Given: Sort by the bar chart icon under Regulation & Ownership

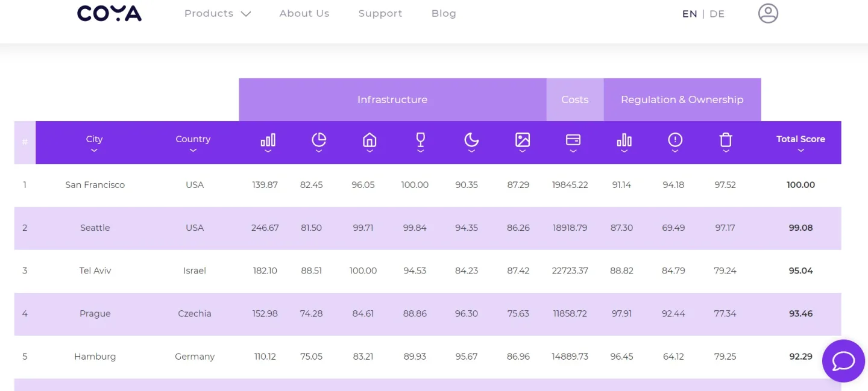Looking at the screenshot, I should point(624,142).
